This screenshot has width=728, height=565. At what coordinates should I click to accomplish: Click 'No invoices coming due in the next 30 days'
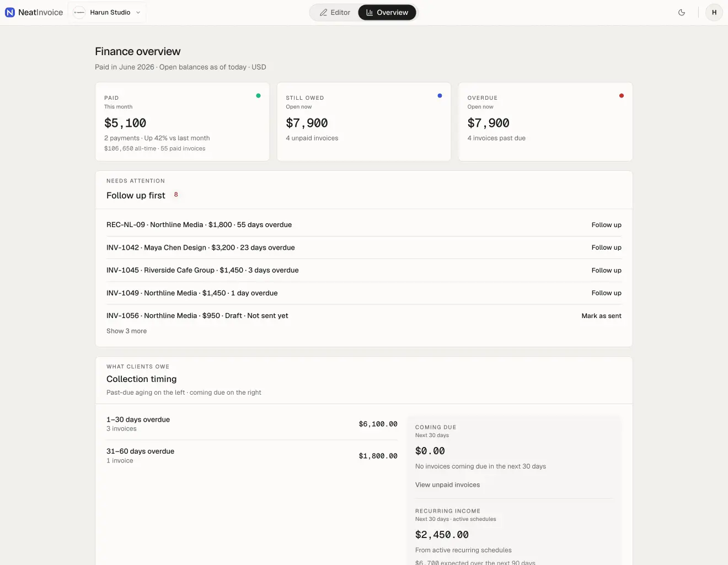(x=480, y=466)
